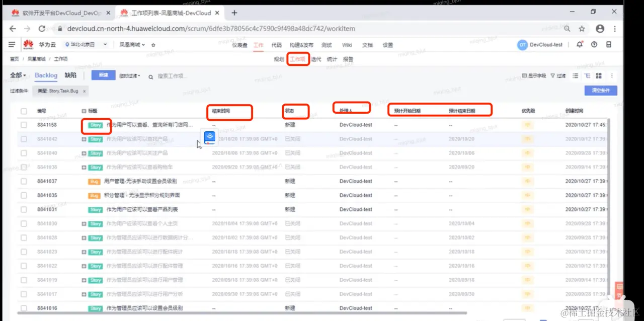The width and height of the screenshot is (644, 321).
Task: Check the box for work item 8841028
Action: 24,237
